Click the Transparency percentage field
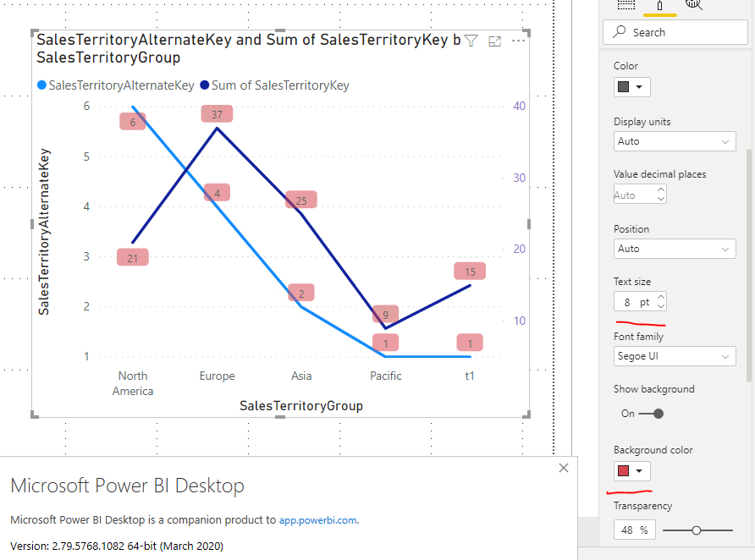This screenshot has height=560, width=755. point(634,530)
